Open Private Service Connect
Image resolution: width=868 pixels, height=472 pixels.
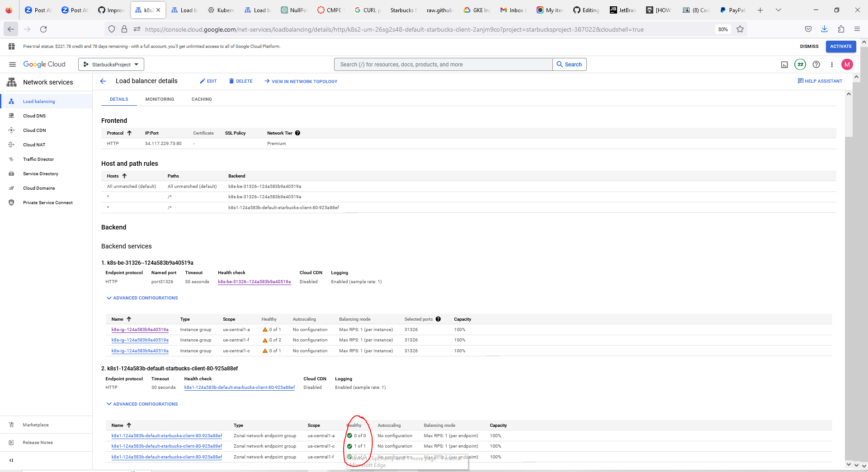click(x=48, y=202)
